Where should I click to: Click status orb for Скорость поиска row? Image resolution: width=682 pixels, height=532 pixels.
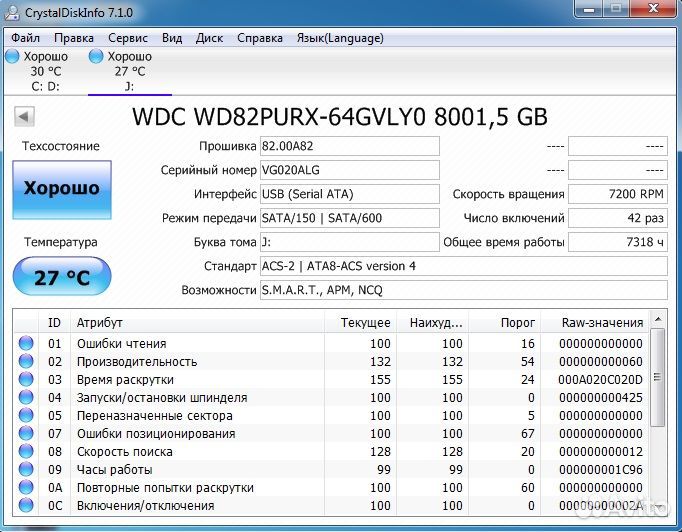tap(26, 451)
